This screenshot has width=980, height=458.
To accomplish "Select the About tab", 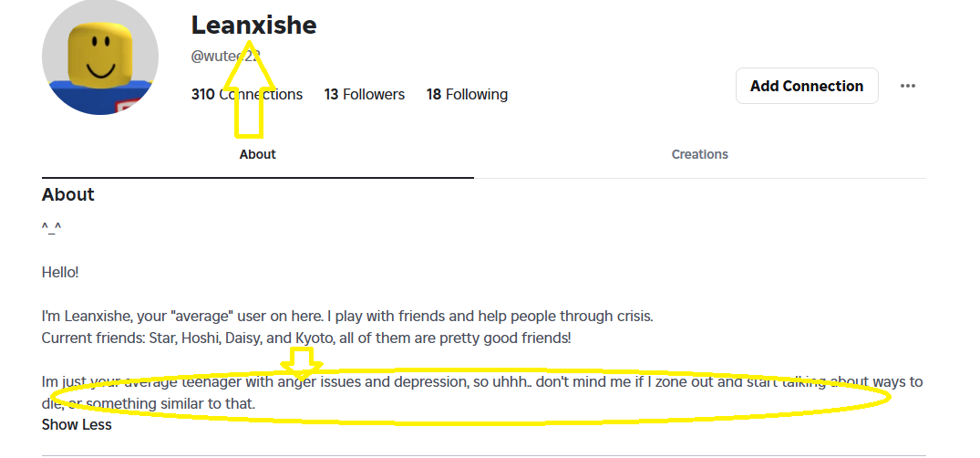I will (257, 154).
